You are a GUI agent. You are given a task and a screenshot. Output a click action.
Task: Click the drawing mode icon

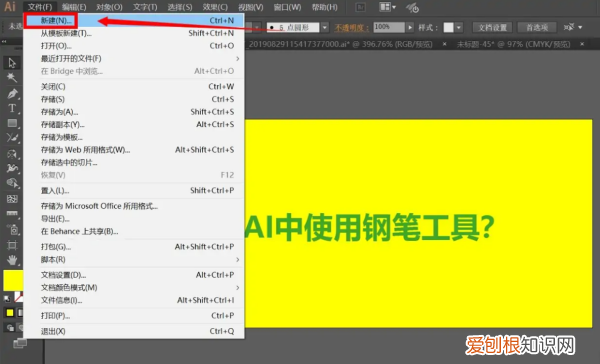pyautogui.click(x=10, y=328)
